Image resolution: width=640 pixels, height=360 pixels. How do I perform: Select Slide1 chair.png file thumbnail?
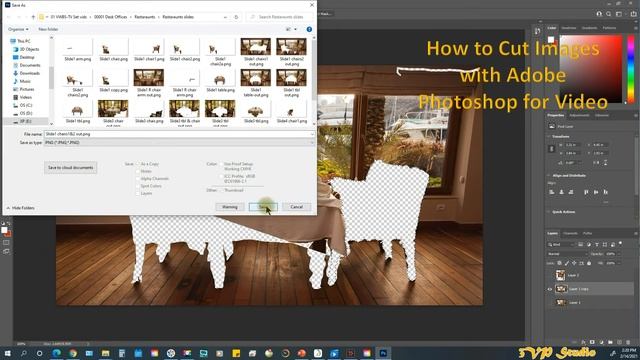point(113,50)
